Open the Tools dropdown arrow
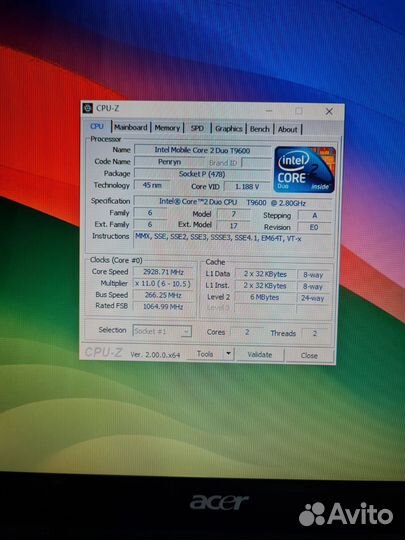Image resolution: width=405 pixels, height=540 pixels. click(228, 354)
